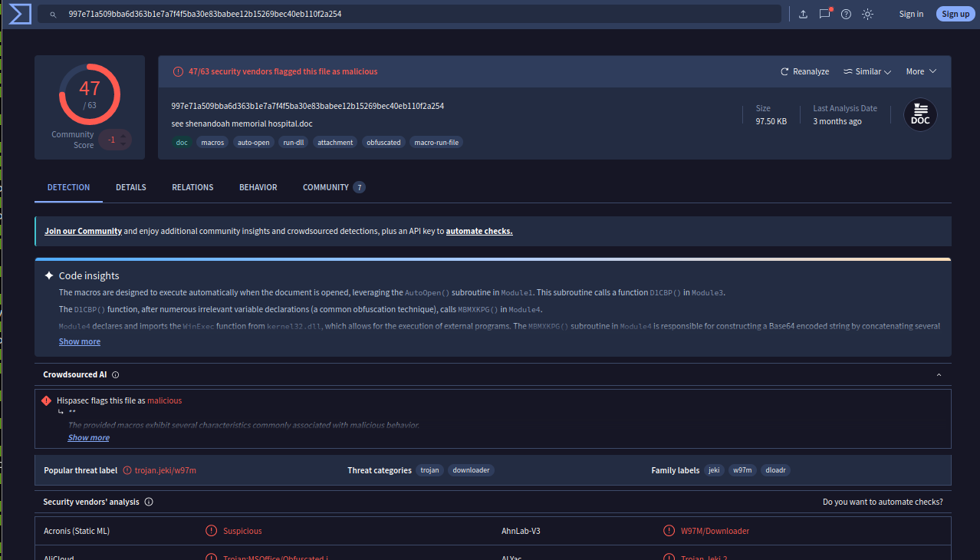Click the Suspicious result for Acronis
The image size is (980, 560).
pos(242,531)
